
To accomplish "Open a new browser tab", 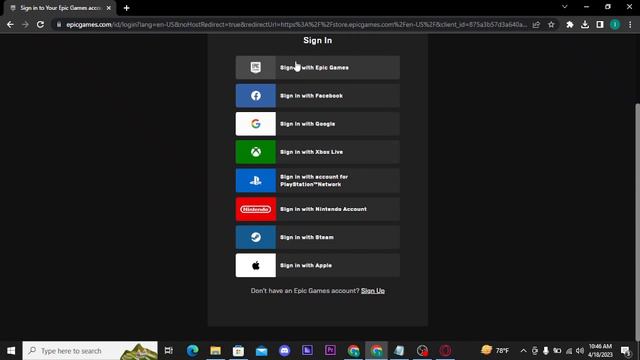I will point(127,8).
